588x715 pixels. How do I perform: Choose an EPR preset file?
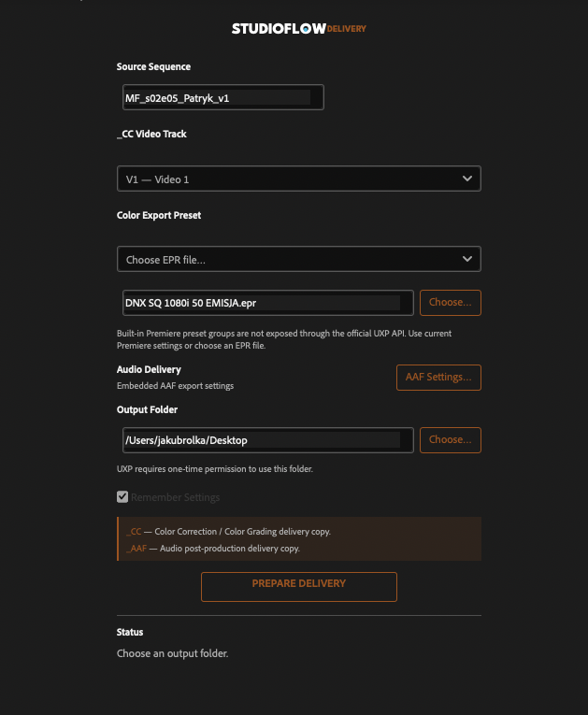[x=451, y=303]
